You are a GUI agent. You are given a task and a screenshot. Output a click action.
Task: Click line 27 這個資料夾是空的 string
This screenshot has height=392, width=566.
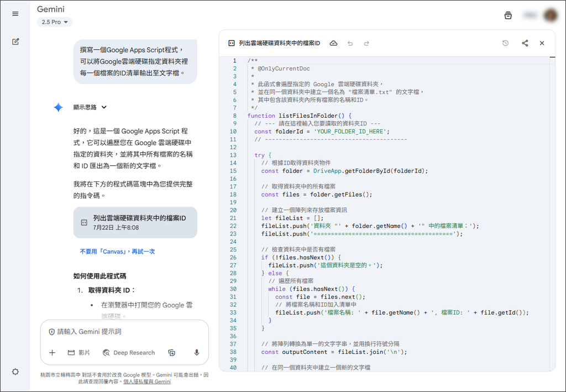[x=348, y=265]
